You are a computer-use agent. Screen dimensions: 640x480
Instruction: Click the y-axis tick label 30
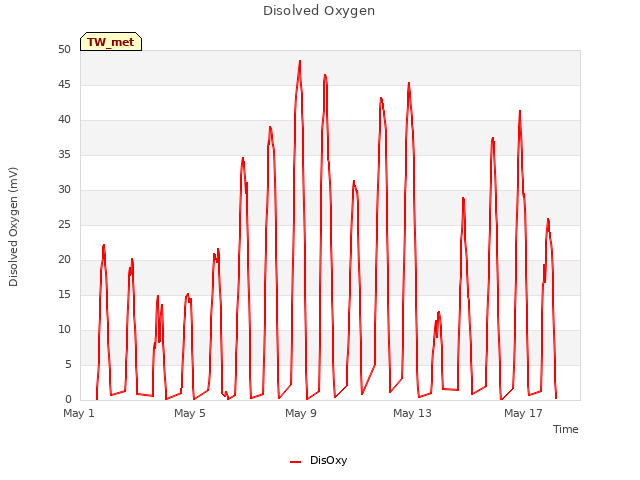64,189
